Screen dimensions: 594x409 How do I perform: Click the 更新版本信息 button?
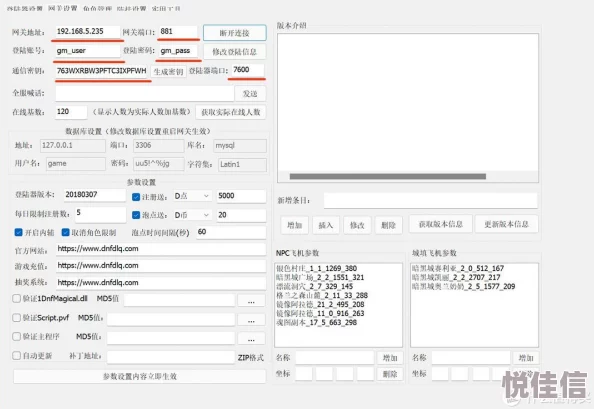(506, 224)
